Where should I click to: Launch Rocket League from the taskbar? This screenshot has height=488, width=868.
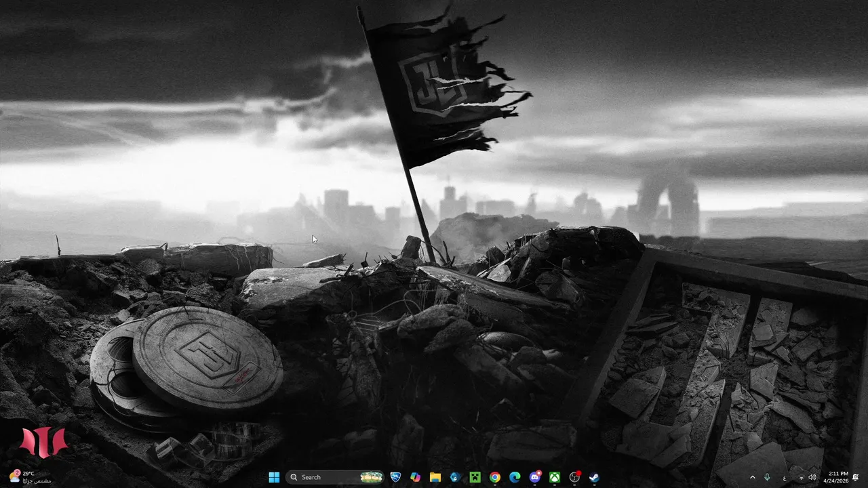[395, 477]
